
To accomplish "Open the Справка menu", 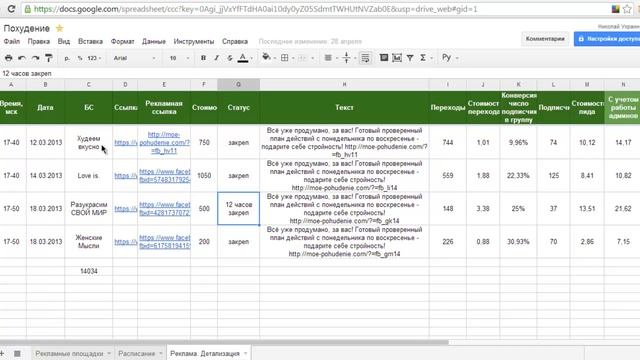I will 235,42.
